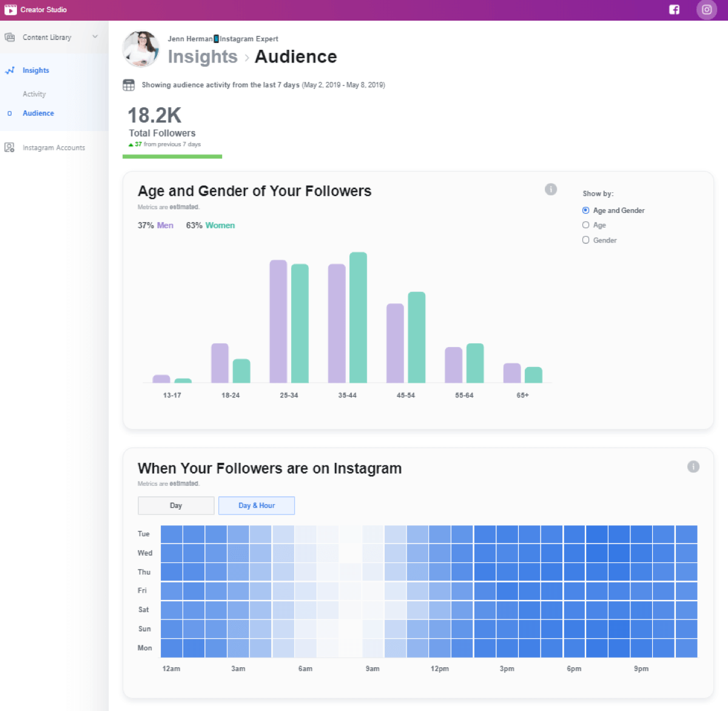Open the Audience sidebar item

pos(38,113)
